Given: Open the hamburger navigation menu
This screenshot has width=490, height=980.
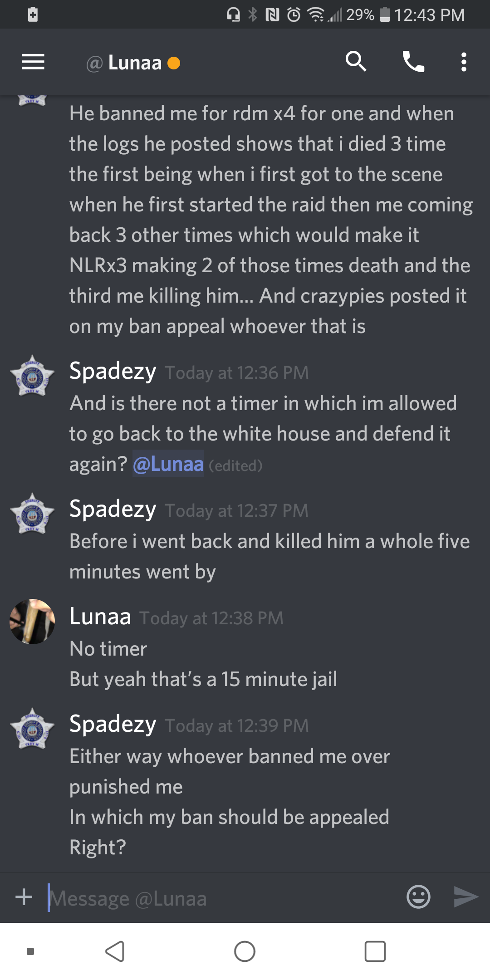Looking at the screenshot, I should click(33, 62).
